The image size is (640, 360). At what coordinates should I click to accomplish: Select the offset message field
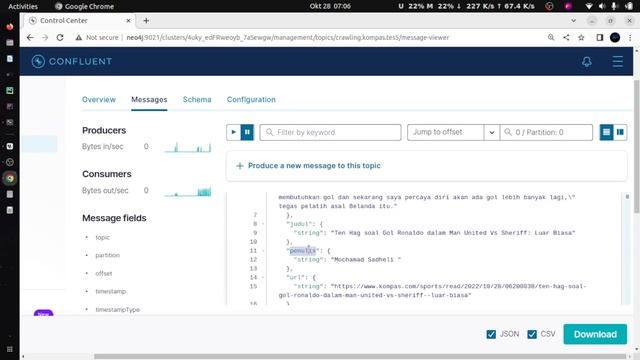pyautogui.click(x=104, y=273)
